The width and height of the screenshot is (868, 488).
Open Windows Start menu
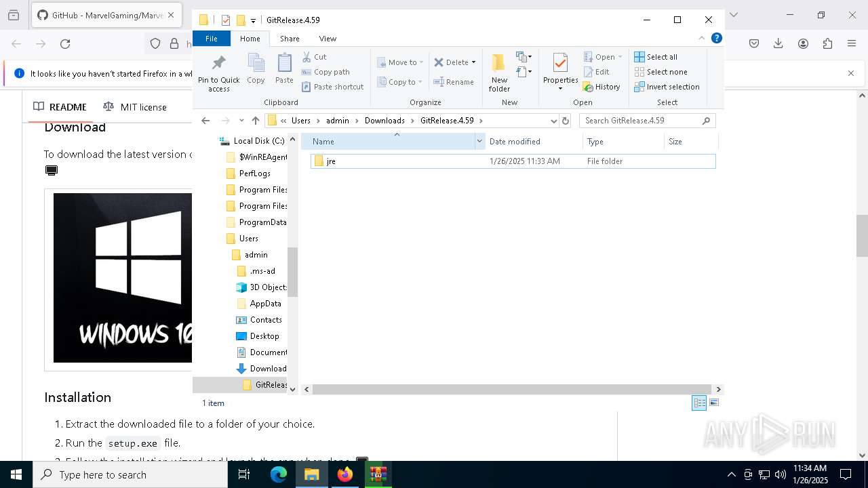16,474
